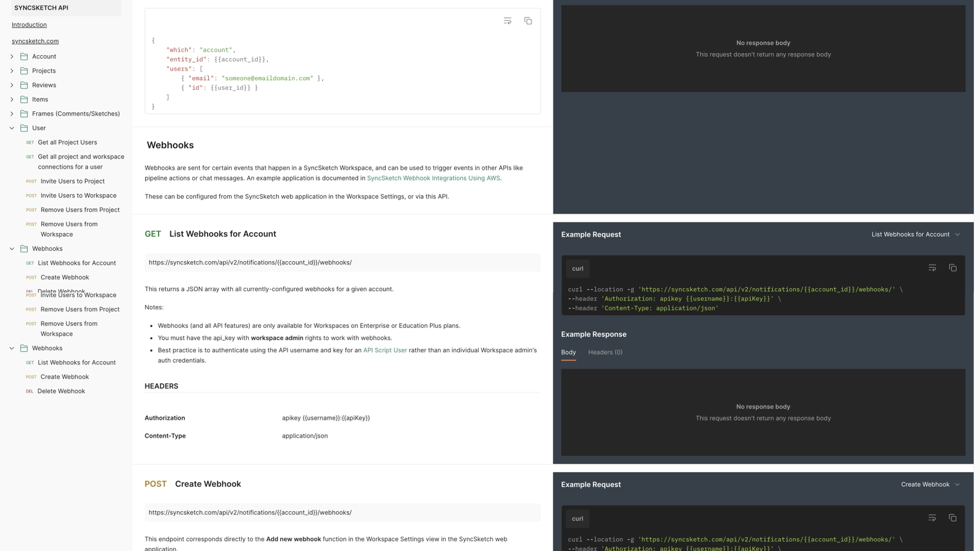This screenshot has width=980, height=551.
Task: Collapse the User folder
Action: click(x=12, y=128)
